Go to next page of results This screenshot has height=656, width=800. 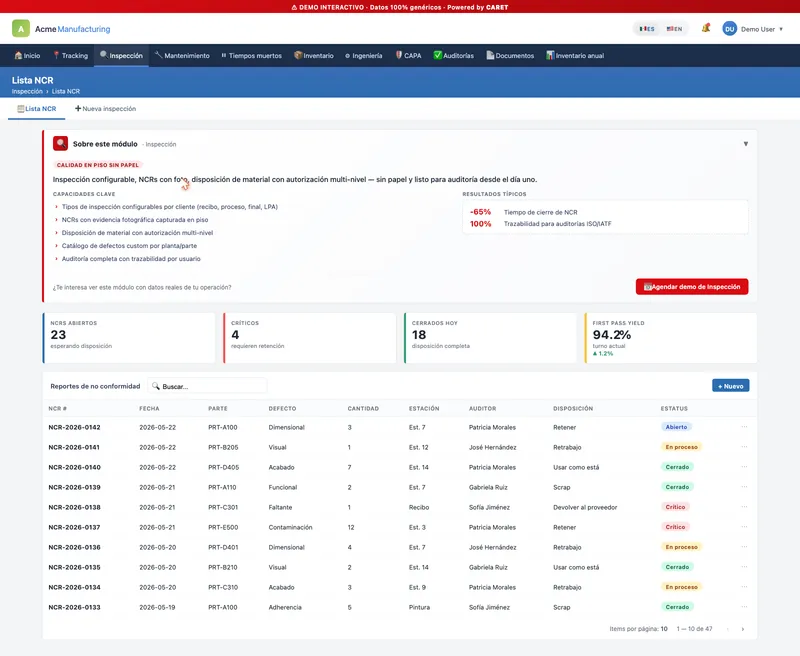(742, 629)
